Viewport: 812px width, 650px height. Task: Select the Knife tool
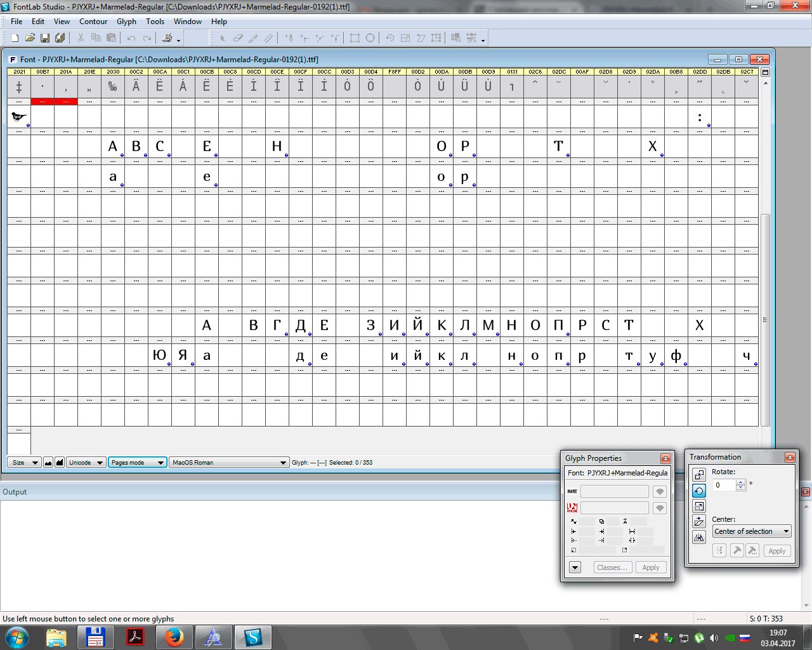(253, 38)
